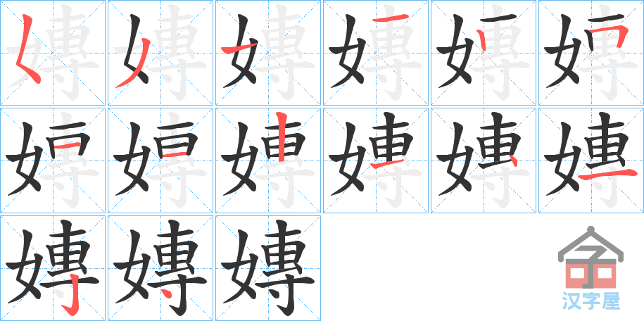Click the fourth stroke step tile

[x=376, y=53]
